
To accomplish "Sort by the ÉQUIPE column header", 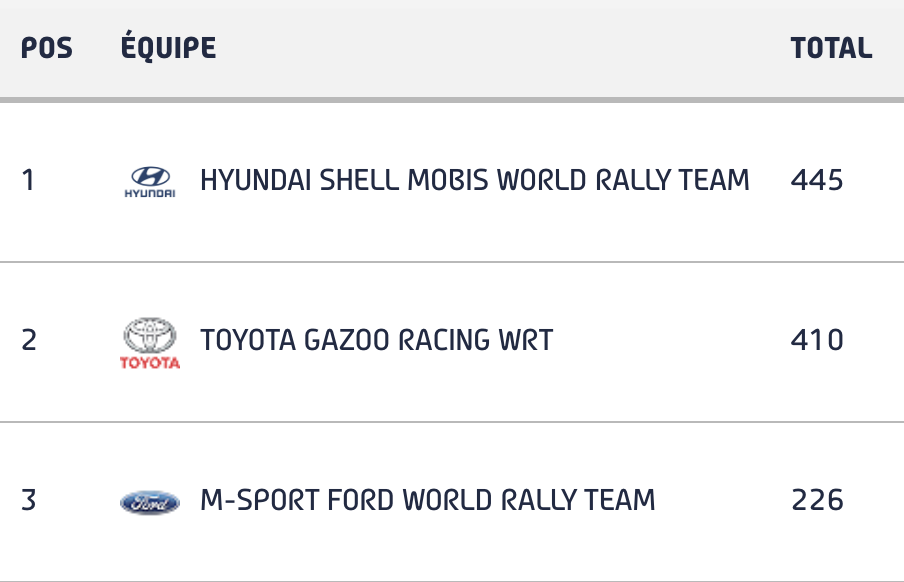I will pos(168,46).
